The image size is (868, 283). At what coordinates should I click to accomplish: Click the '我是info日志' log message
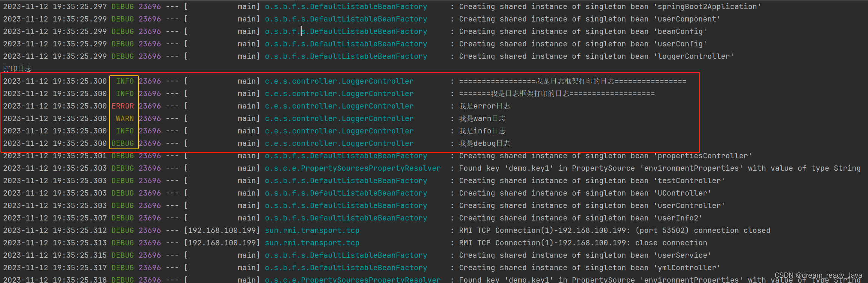pos(482,131)
